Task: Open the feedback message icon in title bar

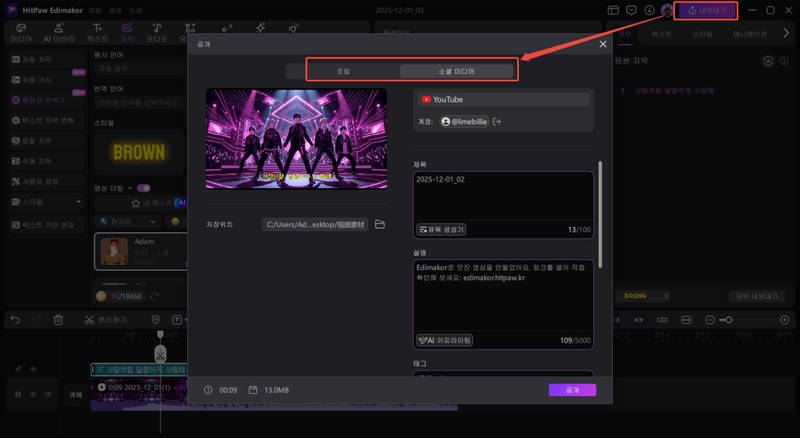Action: click(x=631, y=10)
